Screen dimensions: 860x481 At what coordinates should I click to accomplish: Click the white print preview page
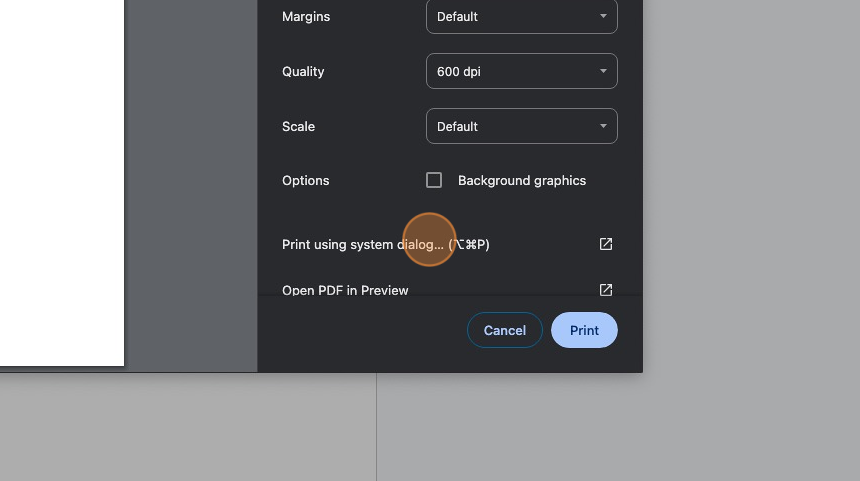click(62, 183)
